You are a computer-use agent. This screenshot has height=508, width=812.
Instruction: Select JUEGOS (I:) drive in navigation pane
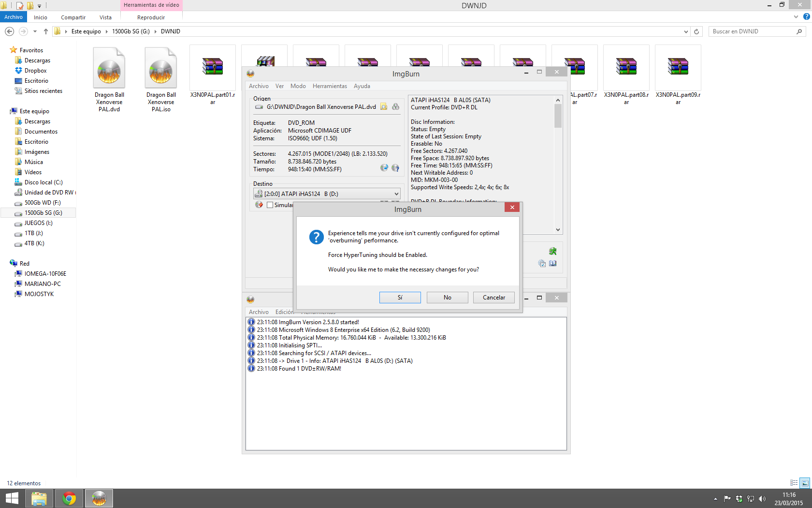(x=38, y=223)
